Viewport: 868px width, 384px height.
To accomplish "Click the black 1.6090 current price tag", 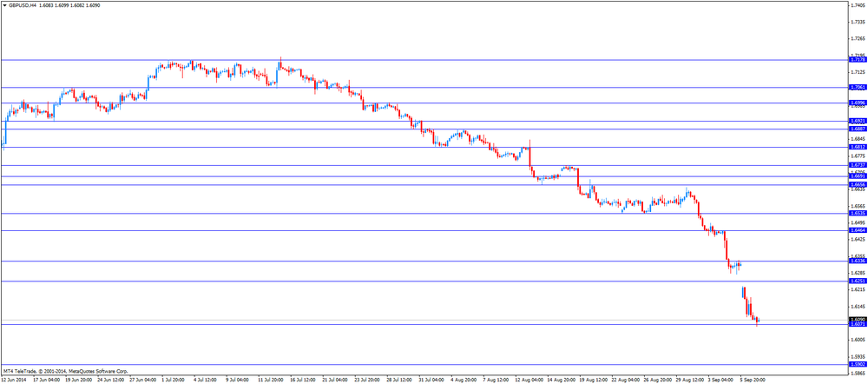I will [x=858, y=320].
